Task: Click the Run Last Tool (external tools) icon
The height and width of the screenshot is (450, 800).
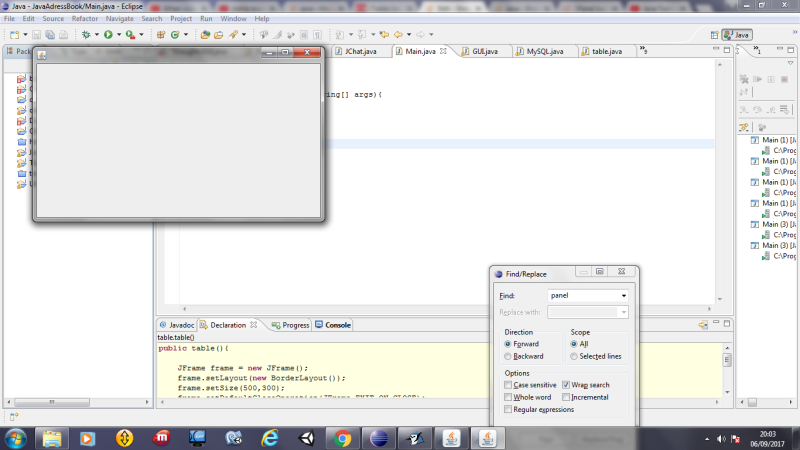Action: pos(131,35)
